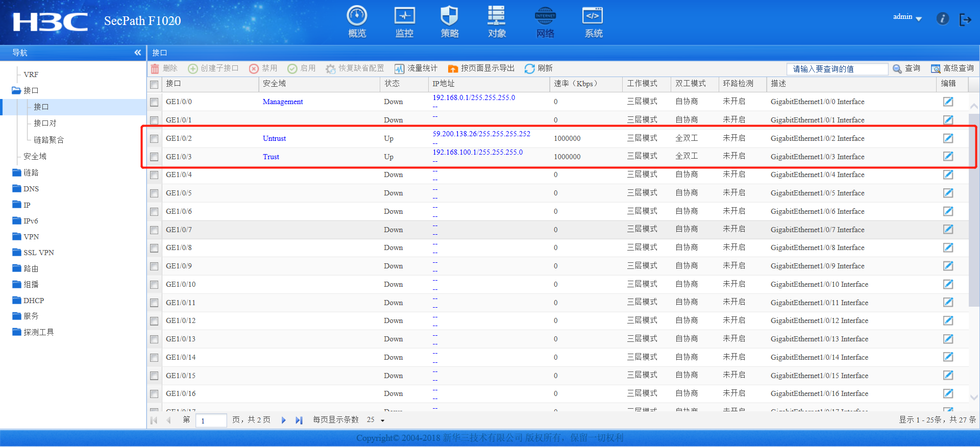Collapse the 导航 navigation panel
This screenshot has width=980, height=447.
[x=137, y=53]
